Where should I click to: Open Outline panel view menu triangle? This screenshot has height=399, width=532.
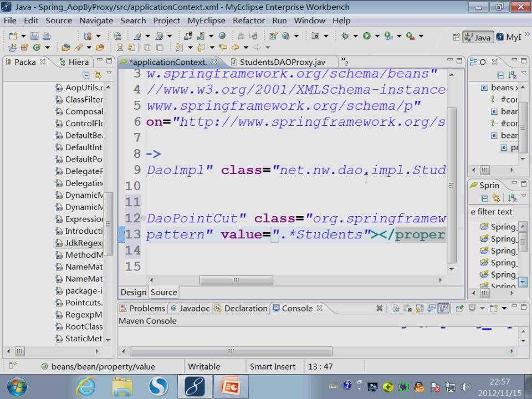[x=524, y=73]
